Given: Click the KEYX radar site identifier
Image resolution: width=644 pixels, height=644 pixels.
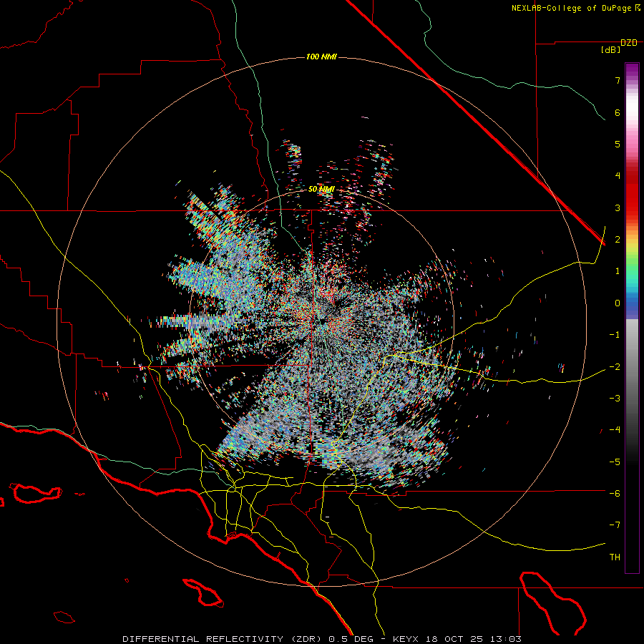Looking at the screenshot, I should click(406, 639).
